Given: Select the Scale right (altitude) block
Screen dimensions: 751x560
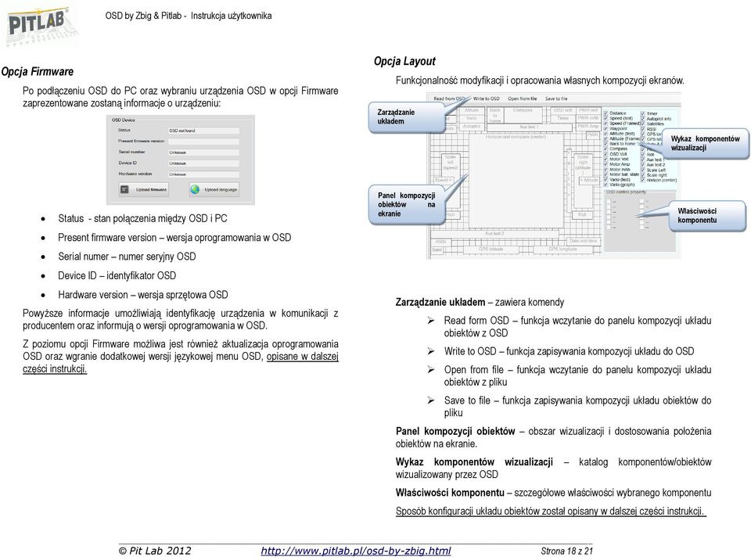Looking at the screenshot, I should (x=583, y=181).
